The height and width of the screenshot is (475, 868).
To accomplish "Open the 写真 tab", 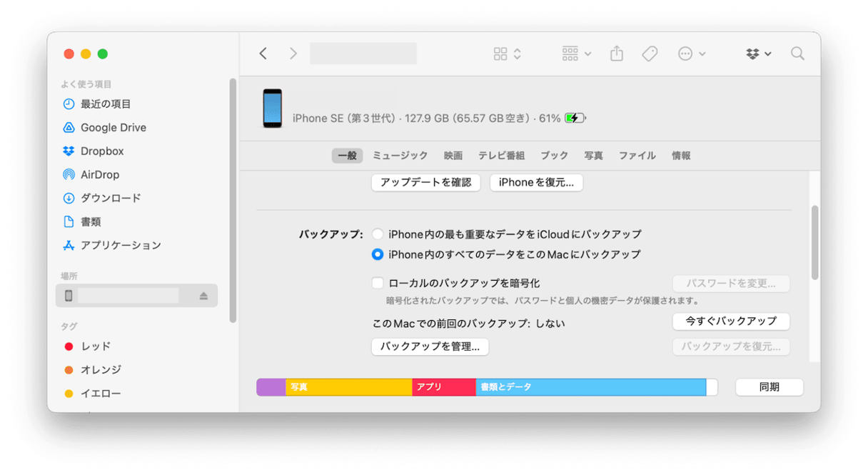I will [593, 155].
